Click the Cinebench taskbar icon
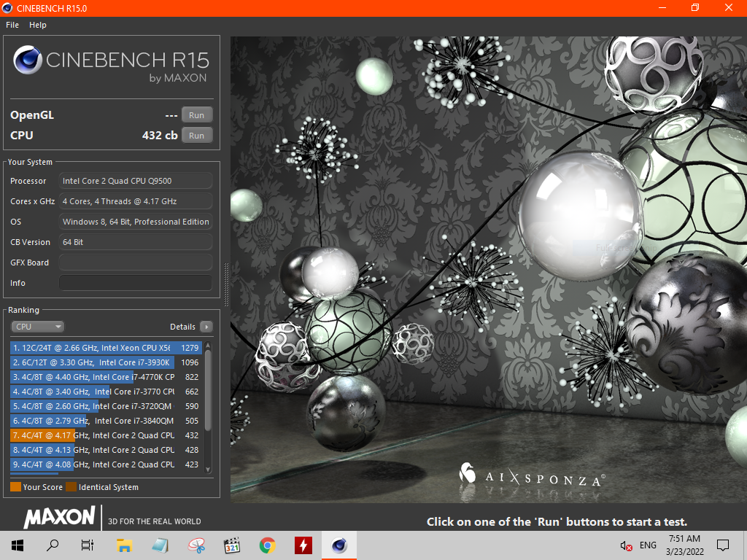This screenshot has width=747, height=560. click(339, 545)
